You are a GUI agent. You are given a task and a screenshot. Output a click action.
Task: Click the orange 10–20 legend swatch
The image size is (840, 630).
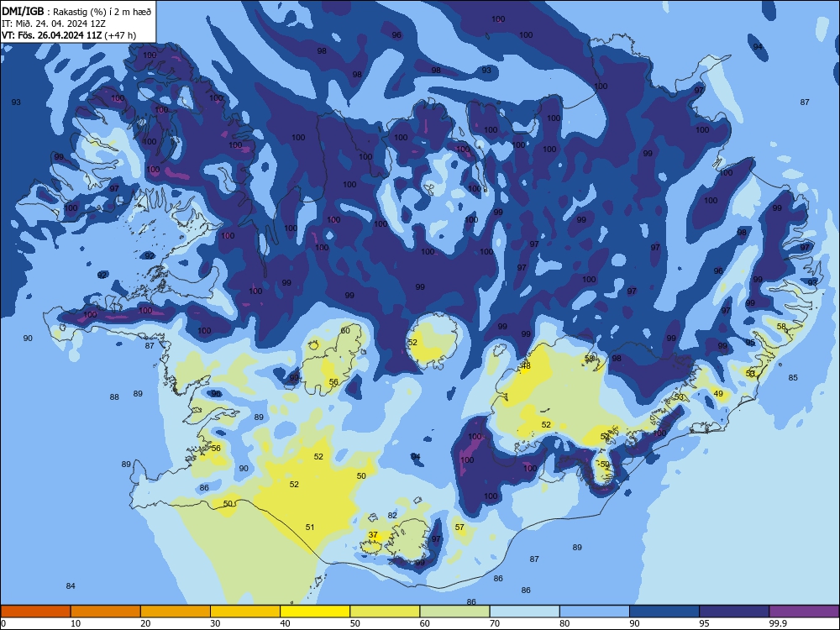point(106,612)
